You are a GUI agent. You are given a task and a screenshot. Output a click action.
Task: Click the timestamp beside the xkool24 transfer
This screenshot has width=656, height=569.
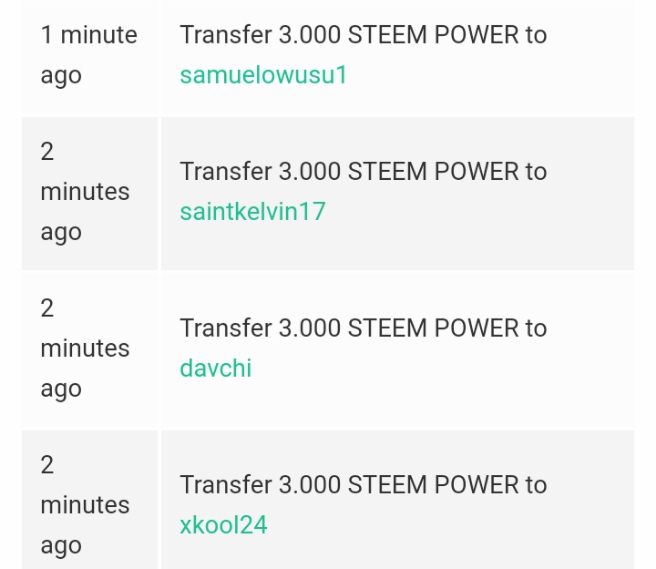(x=85, y=505)
